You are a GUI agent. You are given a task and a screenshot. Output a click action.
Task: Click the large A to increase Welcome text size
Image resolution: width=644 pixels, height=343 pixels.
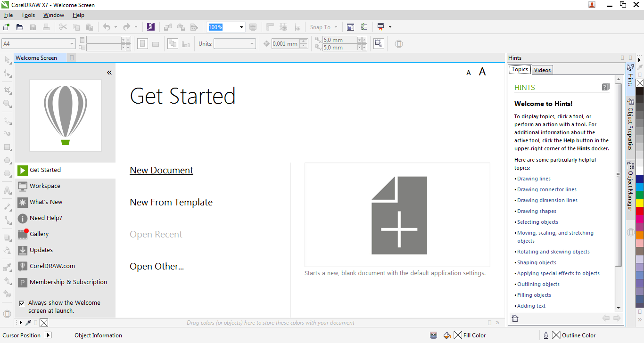(482, 72)
